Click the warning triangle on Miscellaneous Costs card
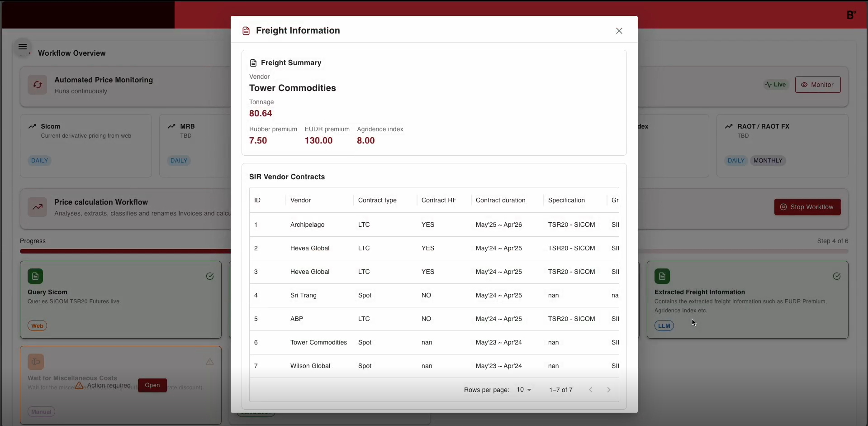 pyautogui.click(x=210, y=362)
